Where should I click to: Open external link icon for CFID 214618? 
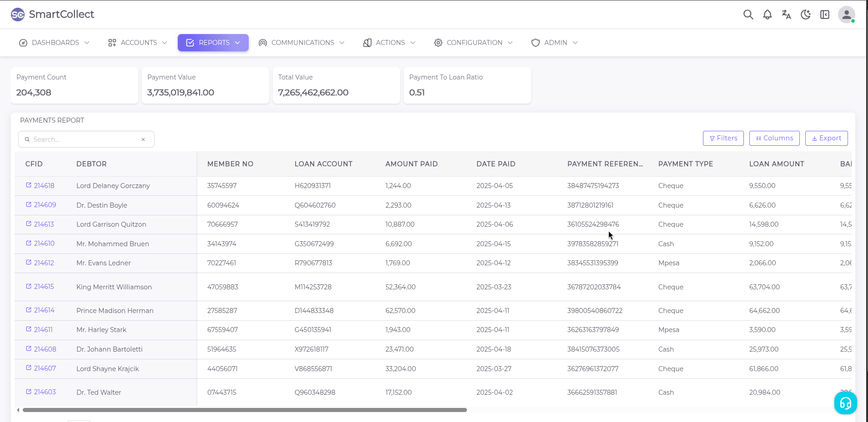point(29,185)
